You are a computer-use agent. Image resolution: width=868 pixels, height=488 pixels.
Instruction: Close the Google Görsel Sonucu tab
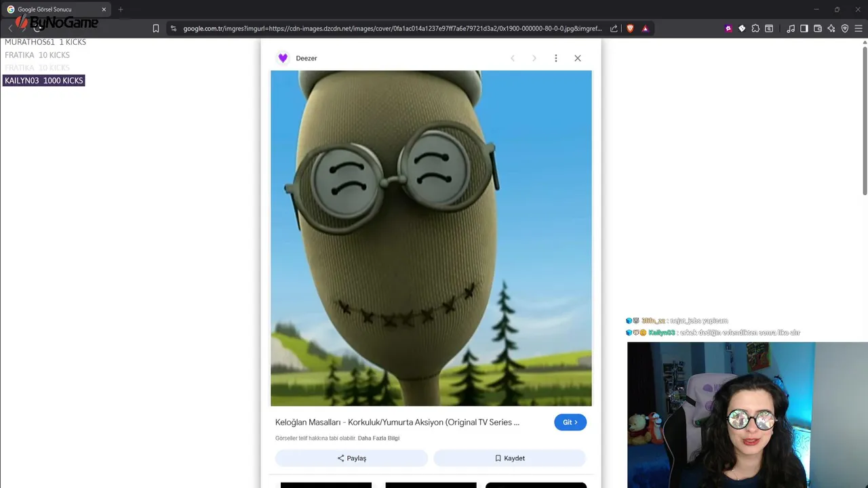pos(104,9)
